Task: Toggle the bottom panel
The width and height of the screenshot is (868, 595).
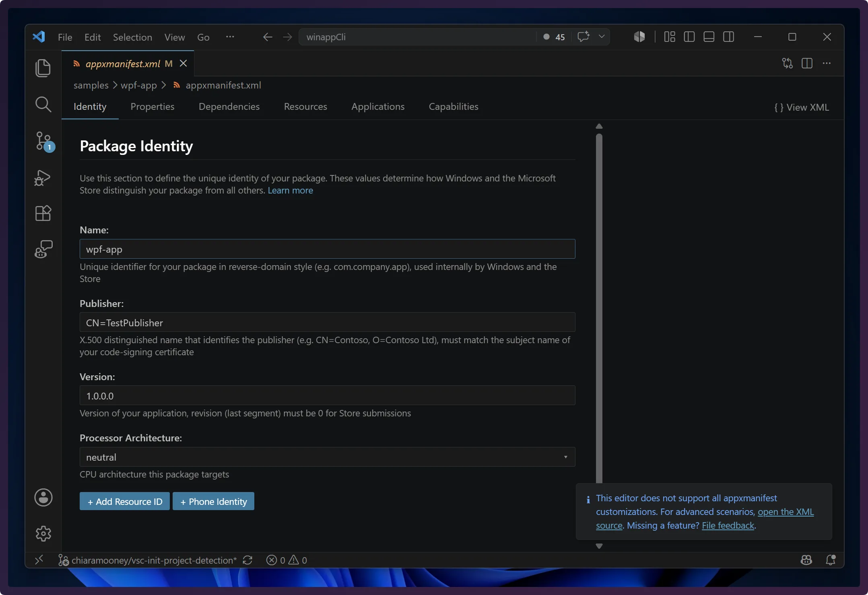Action: pyautogui.click(x=709, y=37)
